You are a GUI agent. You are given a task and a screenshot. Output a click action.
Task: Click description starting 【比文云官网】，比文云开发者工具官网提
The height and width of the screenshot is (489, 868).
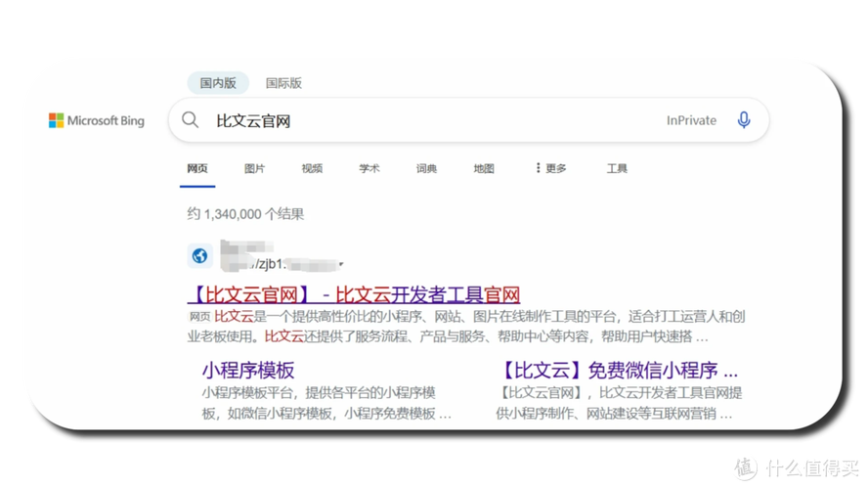pos(619,403)
